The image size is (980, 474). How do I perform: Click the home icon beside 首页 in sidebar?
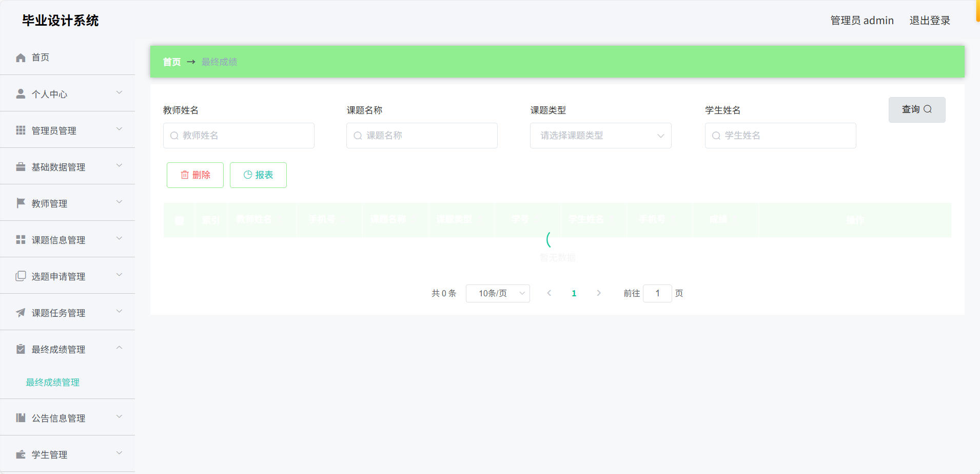pyautogui.click(x=21, y=58)
